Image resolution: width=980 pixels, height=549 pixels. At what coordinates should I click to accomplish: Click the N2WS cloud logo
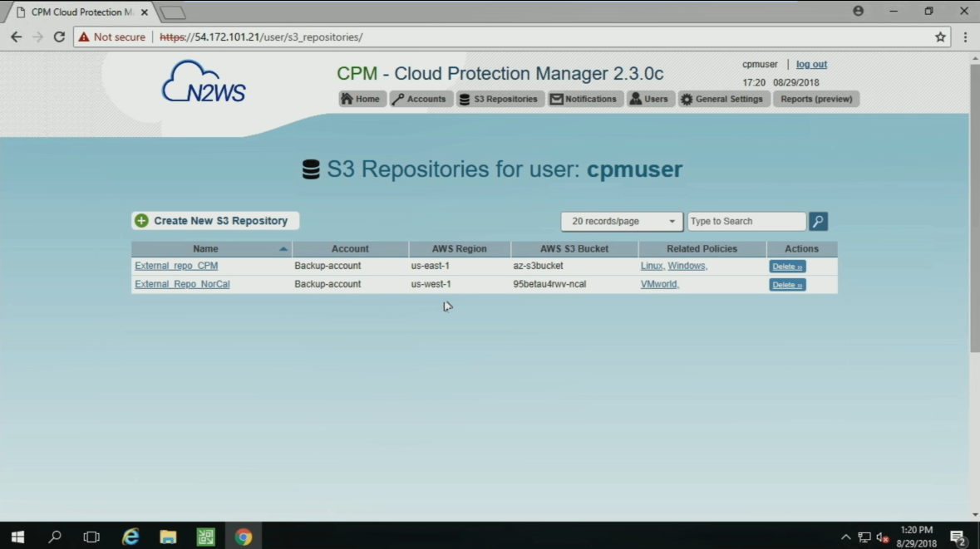(204, 81)
